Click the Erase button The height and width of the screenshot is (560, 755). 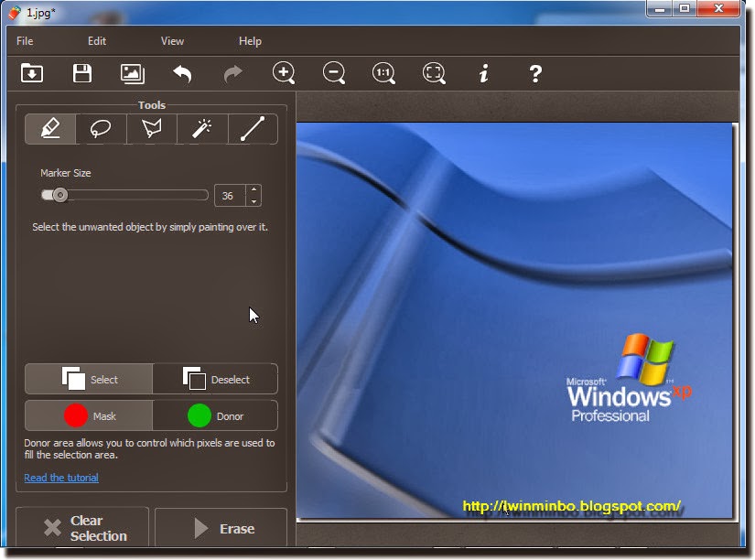click(x=221, y=529)
